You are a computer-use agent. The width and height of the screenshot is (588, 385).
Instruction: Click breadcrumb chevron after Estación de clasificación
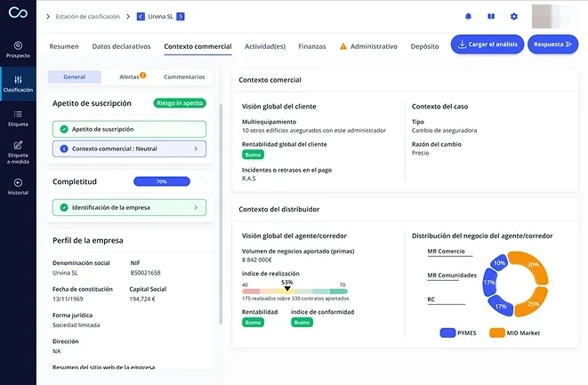[128, 17]
